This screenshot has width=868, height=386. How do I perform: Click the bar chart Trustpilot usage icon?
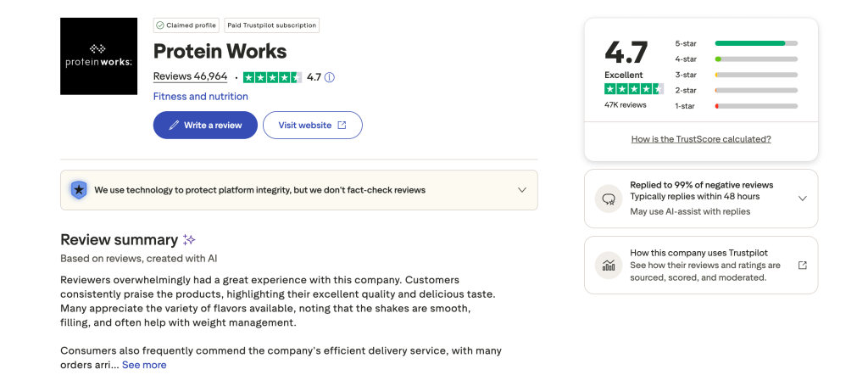click(608, 265)
